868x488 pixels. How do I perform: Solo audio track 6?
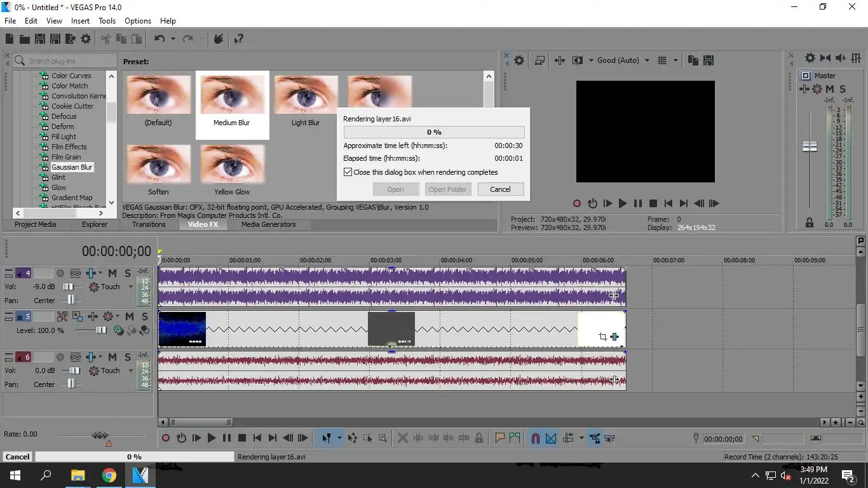click(x=128, y=357)
